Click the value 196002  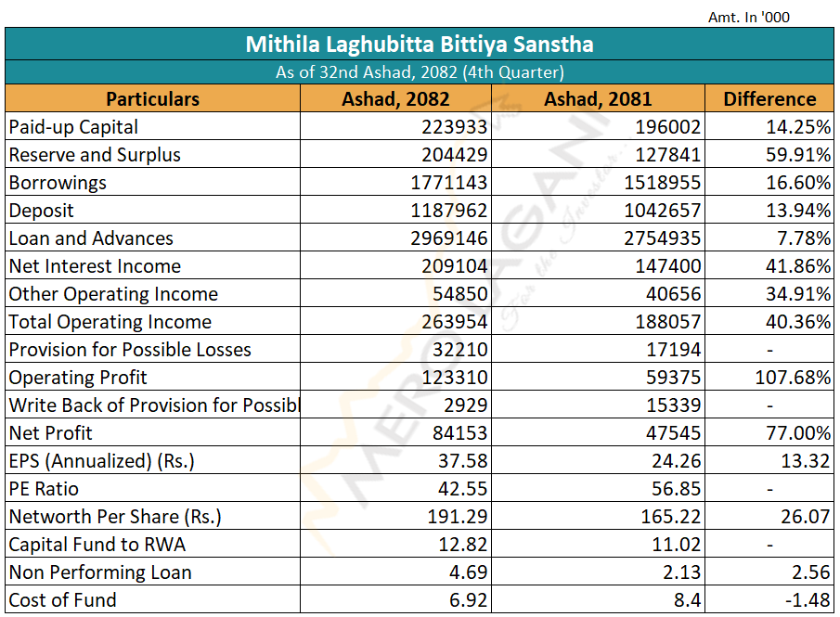pos(667,127)
